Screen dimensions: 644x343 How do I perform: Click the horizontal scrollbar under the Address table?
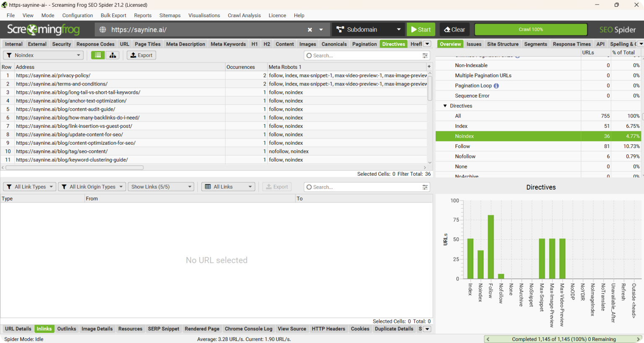[x=75, y=168]
